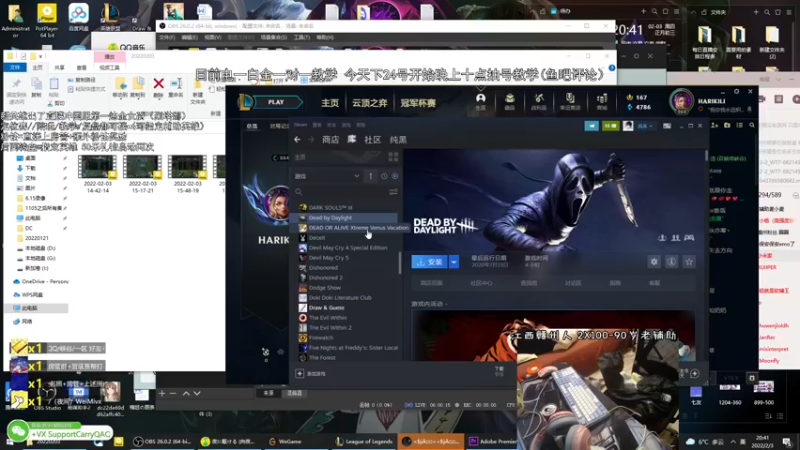The image size is (800, 450).
Task: Click the red delete X in File Explorer
Action: (159, 86)
